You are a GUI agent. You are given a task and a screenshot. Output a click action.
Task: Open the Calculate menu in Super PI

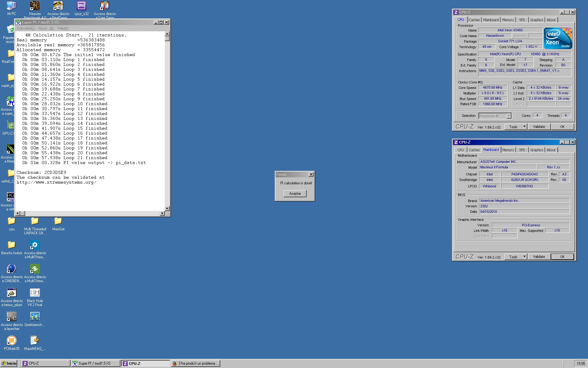(26, 28)
